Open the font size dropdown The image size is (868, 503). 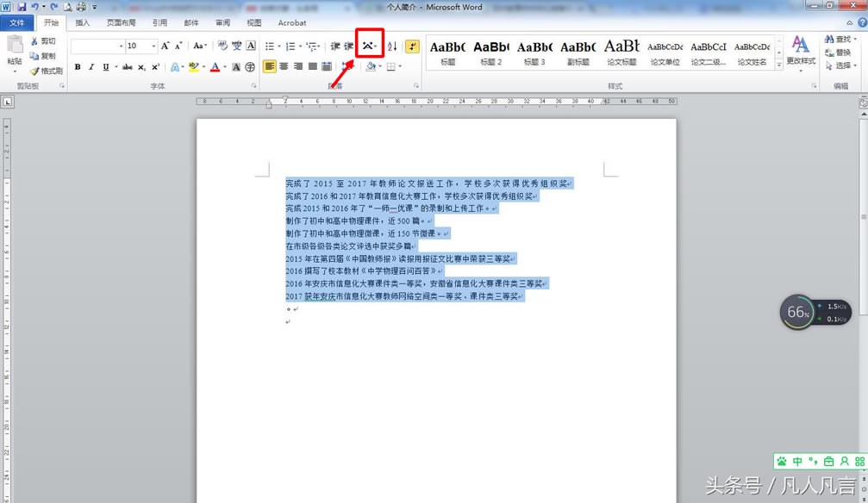tap(154, 46)
